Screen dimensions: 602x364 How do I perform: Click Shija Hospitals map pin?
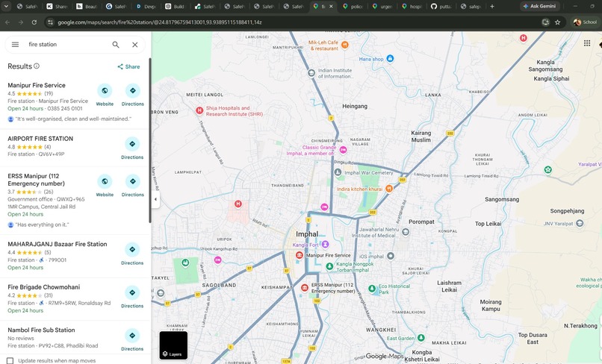point(199,110)
